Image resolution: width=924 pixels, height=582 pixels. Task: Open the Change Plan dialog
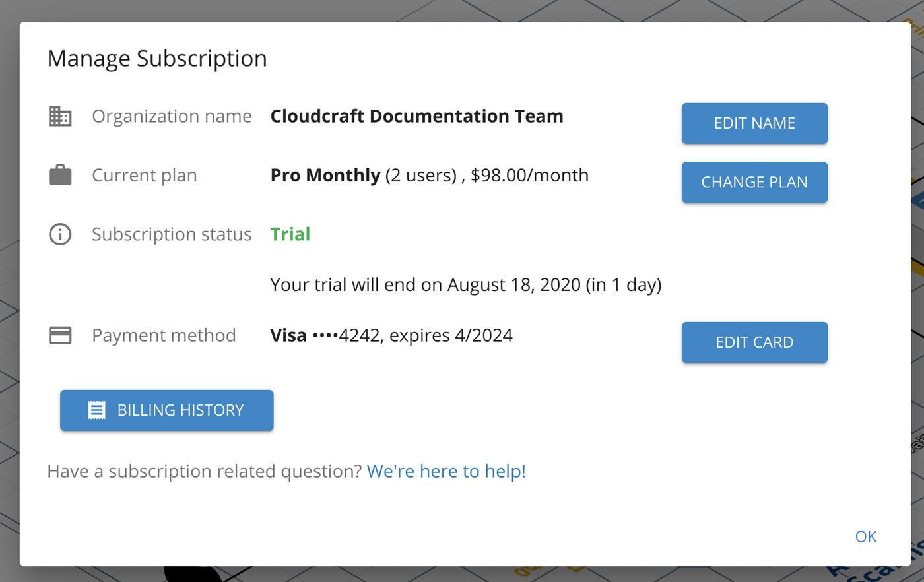pyautogui.click(x=754, y=182)
